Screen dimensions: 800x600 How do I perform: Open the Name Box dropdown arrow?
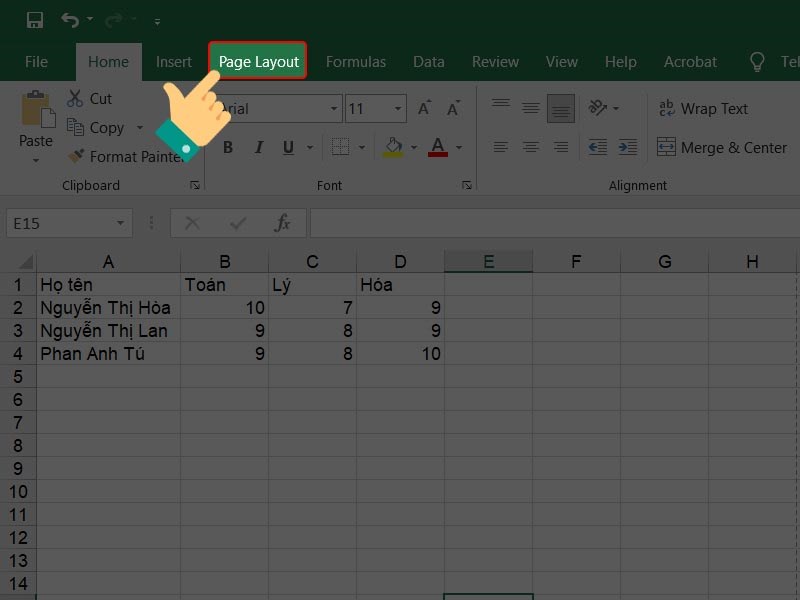(x=120, y=223)
